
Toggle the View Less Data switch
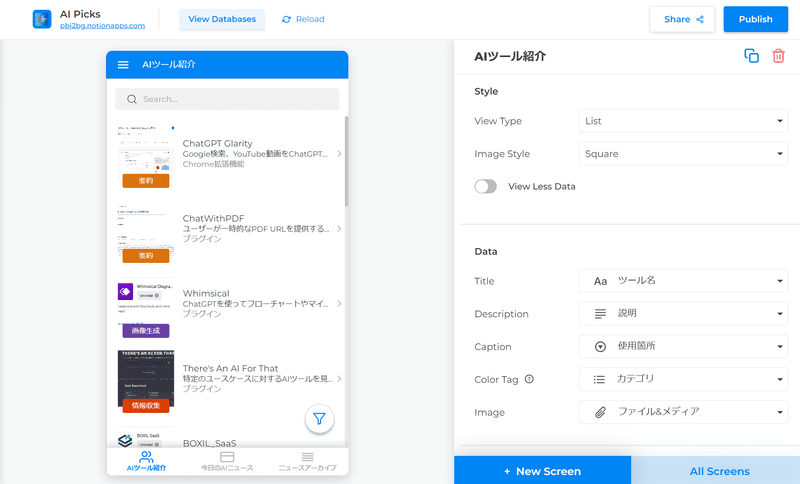(485, 186)
